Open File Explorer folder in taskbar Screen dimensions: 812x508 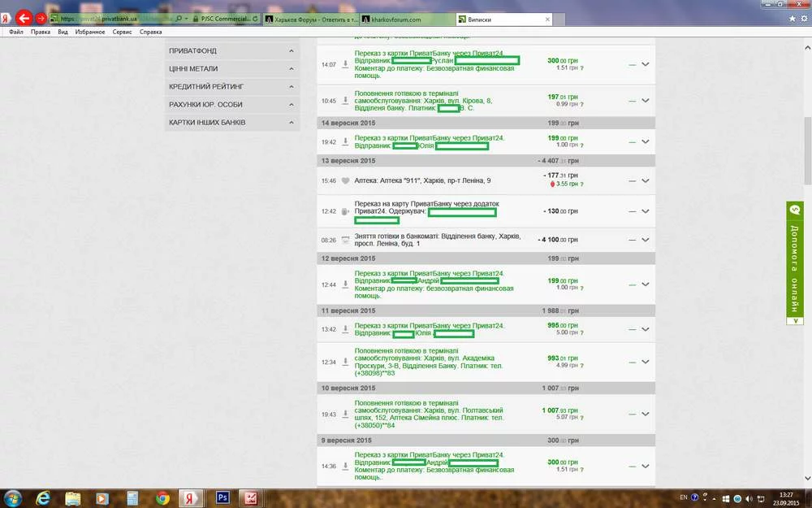(72, 498)
